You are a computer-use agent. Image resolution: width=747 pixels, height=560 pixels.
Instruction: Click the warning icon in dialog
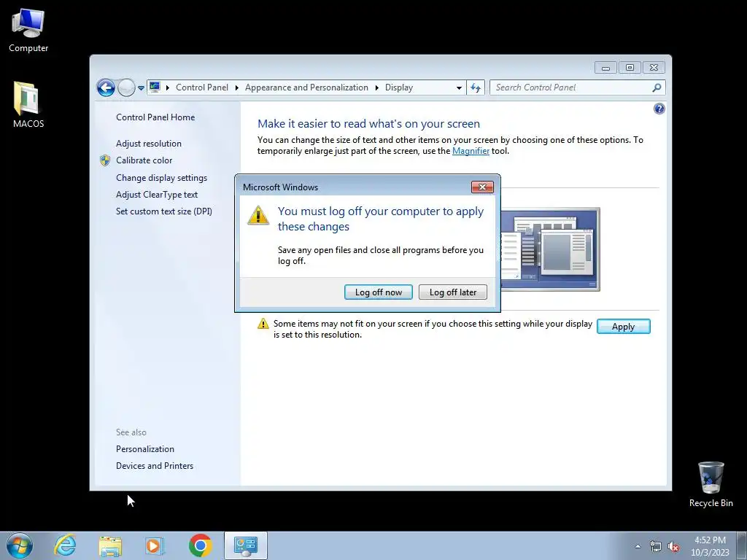click(258, 215)
